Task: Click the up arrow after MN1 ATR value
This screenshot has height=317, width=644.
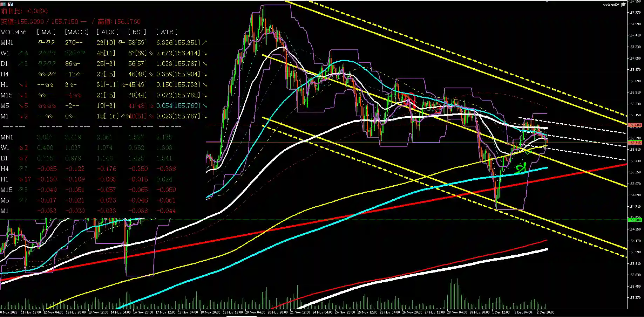Action: pyautogui.click(x=204, y=42)
